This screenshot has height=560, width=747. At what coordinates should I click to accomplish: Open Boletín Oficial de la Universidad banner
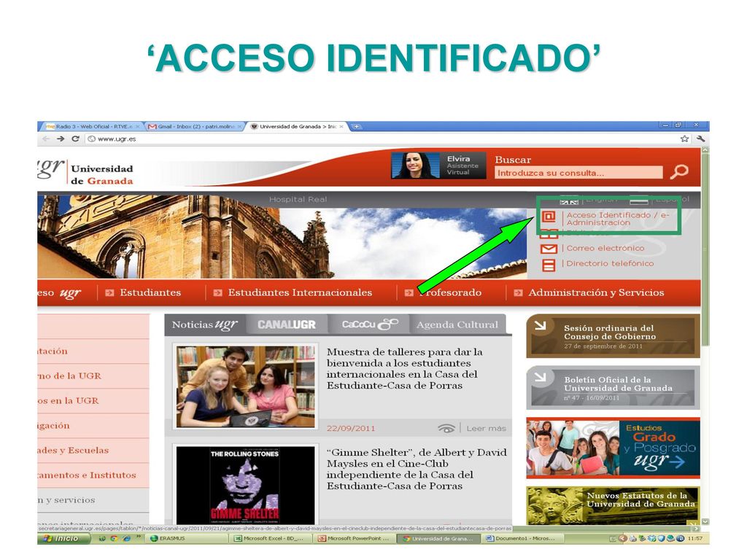[x=613, y=388]
